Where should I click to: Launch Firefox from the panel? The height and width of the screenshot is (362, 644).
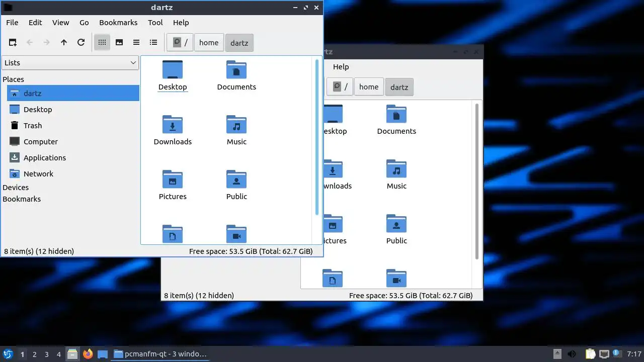[x=88, y=354]
